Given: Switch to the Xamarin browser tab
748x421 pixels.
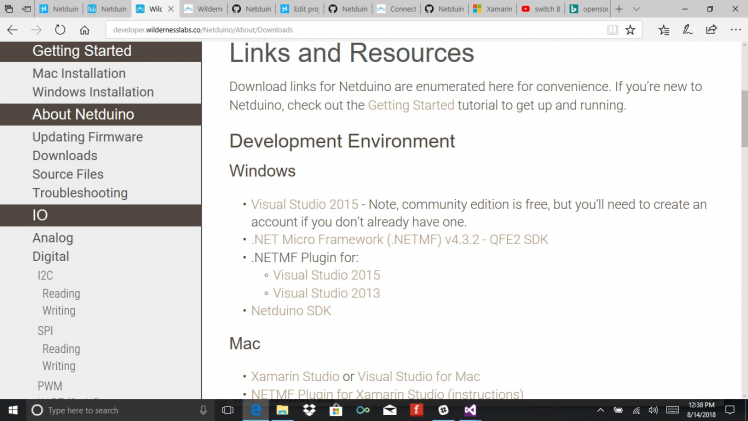Looking at the screenshot, I should 492,9.
